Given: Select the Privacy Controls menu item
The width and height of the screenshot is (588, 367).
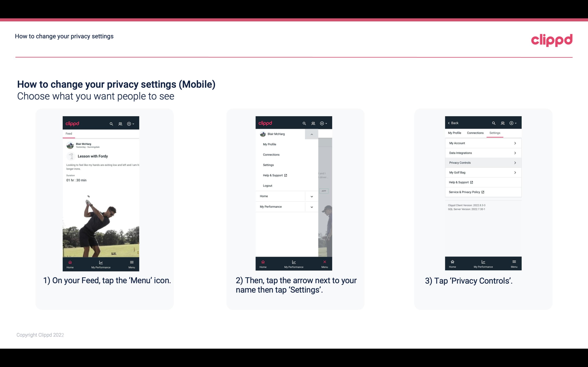Looking at the screenshot, I should coord(483,162).
